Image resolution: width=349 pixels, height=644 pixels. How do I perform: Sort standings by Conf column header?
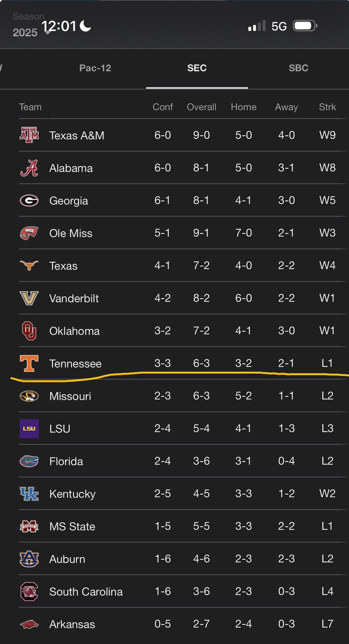[163, 107]
